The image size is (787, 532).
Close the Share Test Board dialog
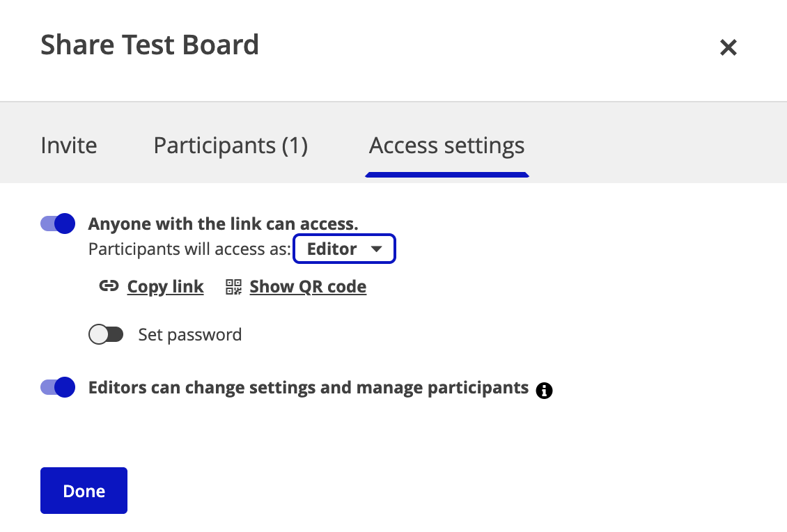tap(728, 47)
